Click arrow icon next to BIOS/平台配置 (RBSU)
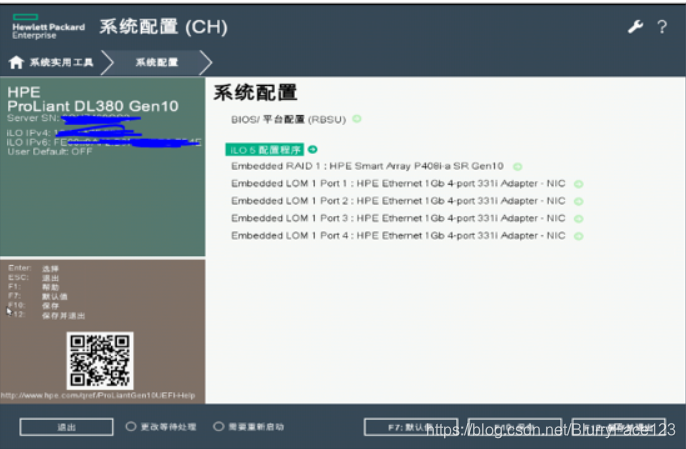Screen dimensions: 686x449 coord(357,119)
